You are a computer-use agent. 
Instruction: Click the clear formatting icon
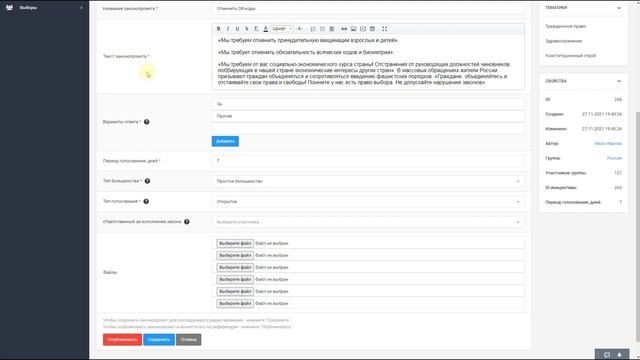(256, 29)
